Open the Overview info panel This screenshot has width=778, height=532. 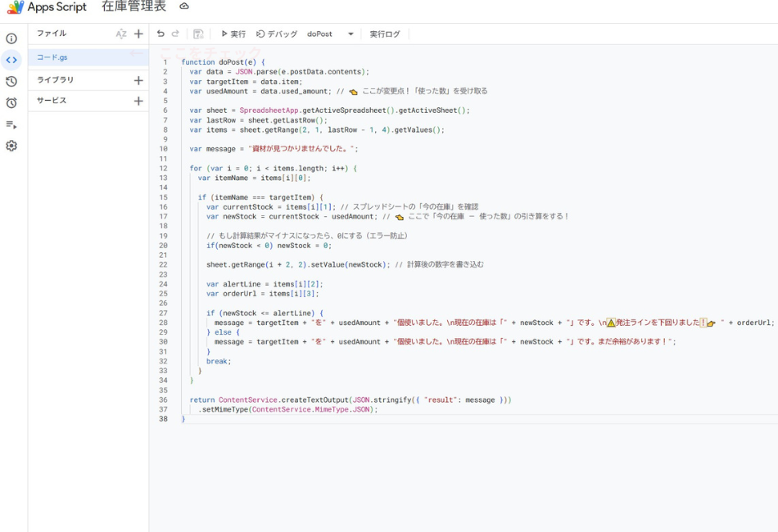click(11, 37)
